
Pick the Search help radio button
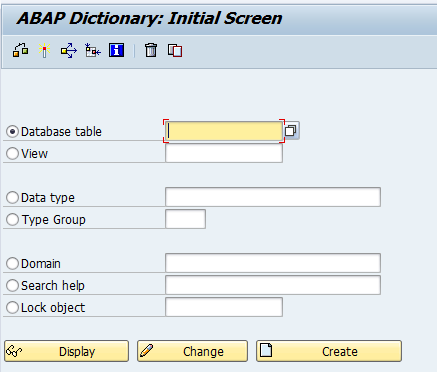point(12,286)
